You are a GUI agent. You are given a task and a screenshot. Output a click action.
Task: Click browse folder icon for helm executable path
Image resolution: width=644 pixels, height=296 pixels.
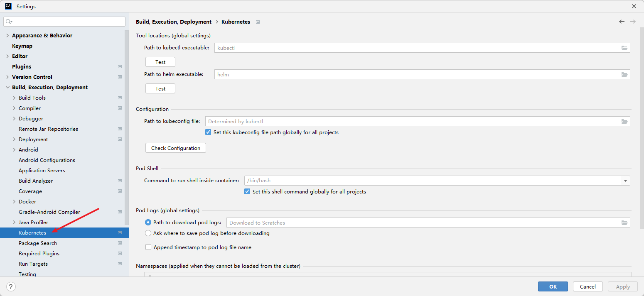[624, 74]
